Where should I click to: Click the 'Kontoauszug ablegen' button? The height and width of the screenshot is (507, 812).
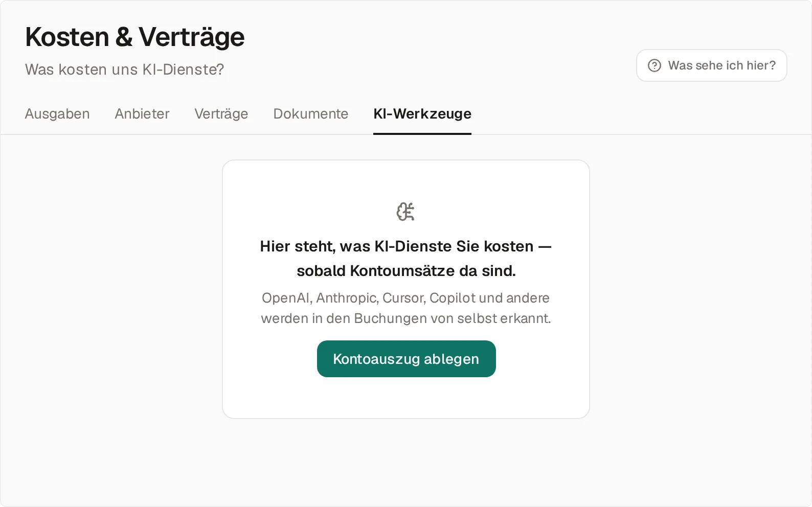[x=406, y=359]
